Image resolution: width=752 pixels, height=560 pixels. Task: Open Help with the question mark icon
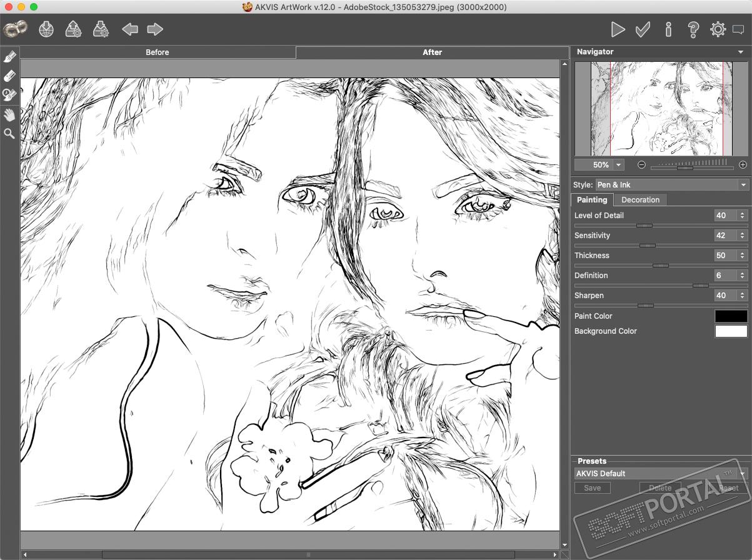pos(693,29)
